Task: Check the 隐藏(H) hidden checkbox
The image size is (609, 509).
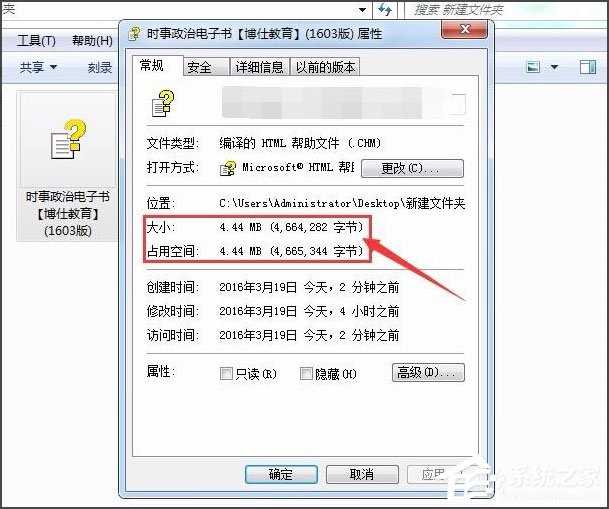Action: click(306, 373)
